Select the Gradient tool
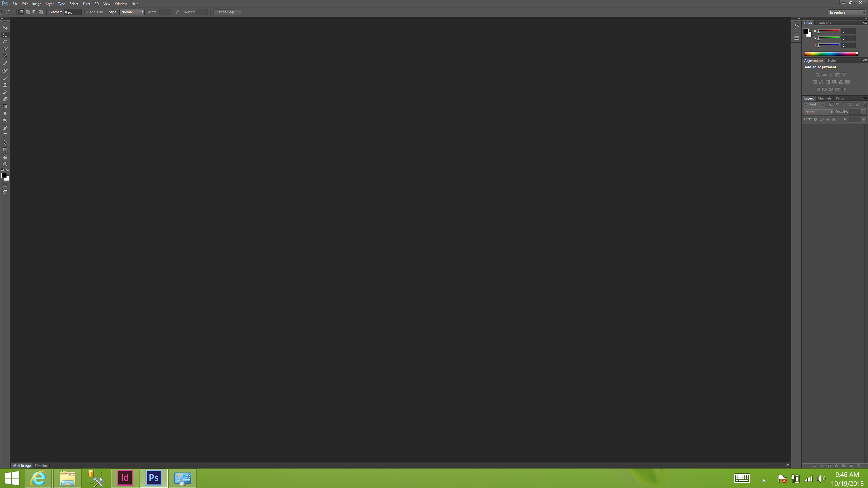 click(x=6, y=107)
